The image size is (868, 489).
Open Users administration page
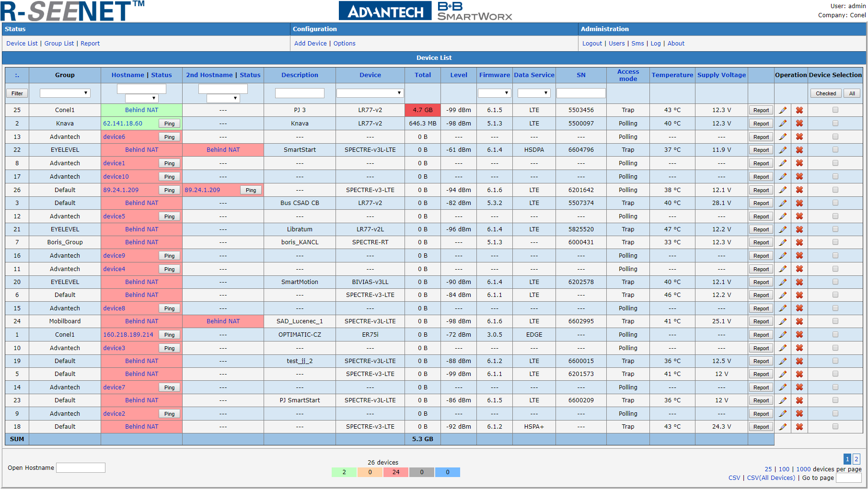[617, 44]
